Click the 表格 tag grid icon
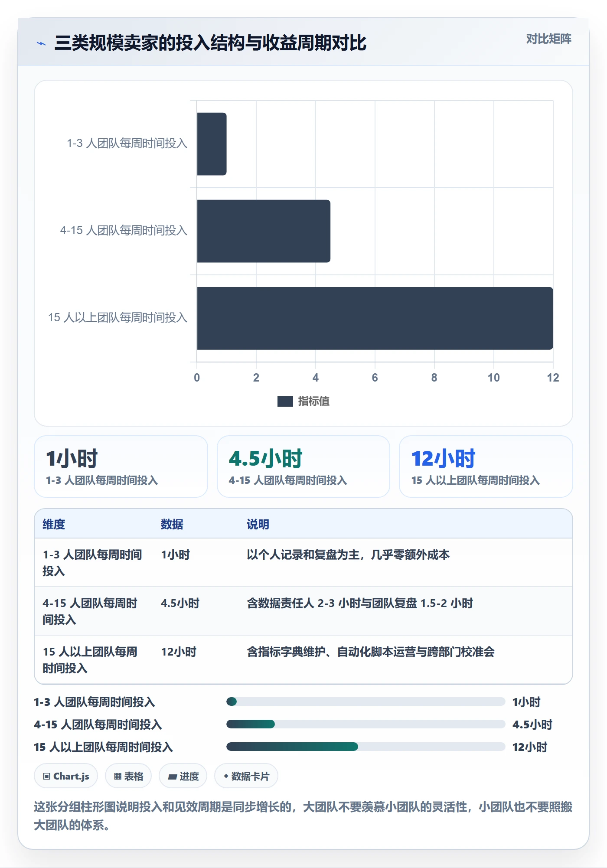Viewport: 607px width, 868px height. point(117,776)
